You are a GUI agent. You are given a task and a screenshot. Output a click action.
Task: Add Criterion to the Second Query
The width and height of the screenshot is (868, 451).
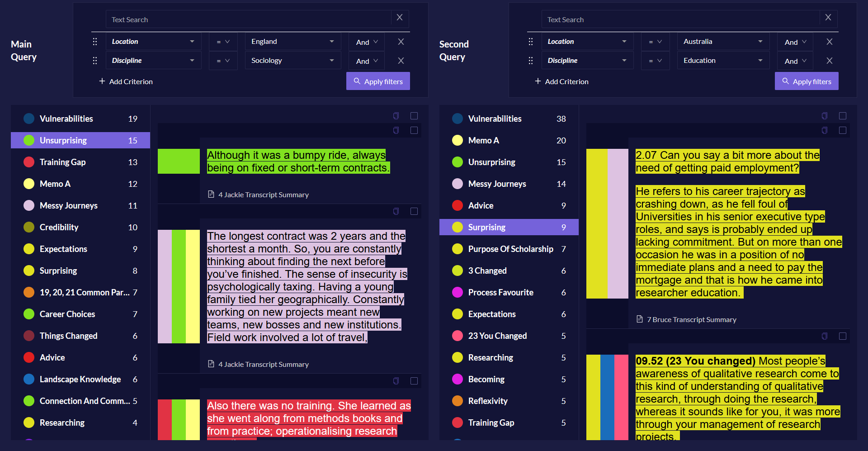[561, 81]
